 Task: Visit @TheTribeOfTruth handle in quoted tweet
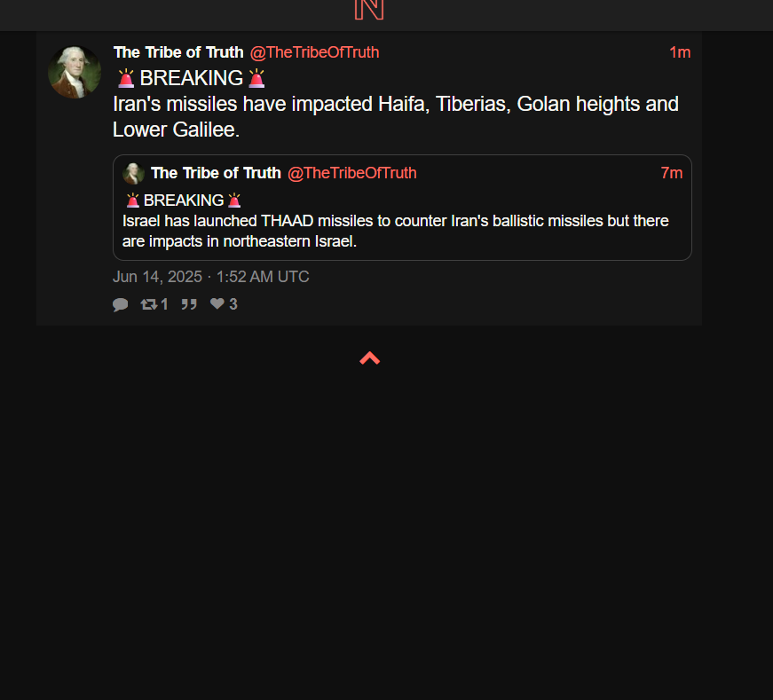[x=352, y=173]
